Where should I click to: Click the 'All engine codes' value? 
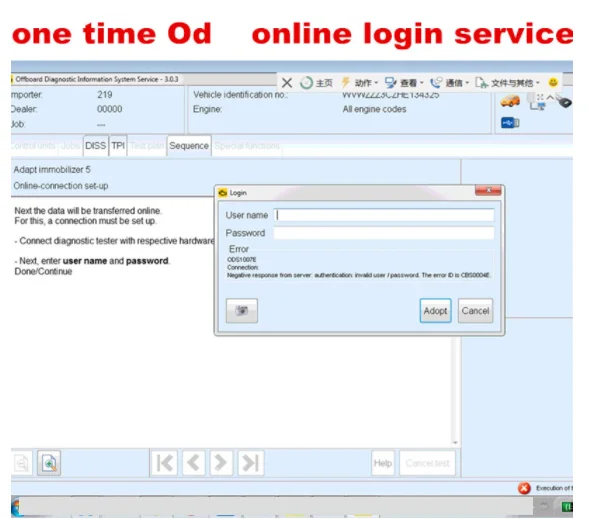pos(374,109)
